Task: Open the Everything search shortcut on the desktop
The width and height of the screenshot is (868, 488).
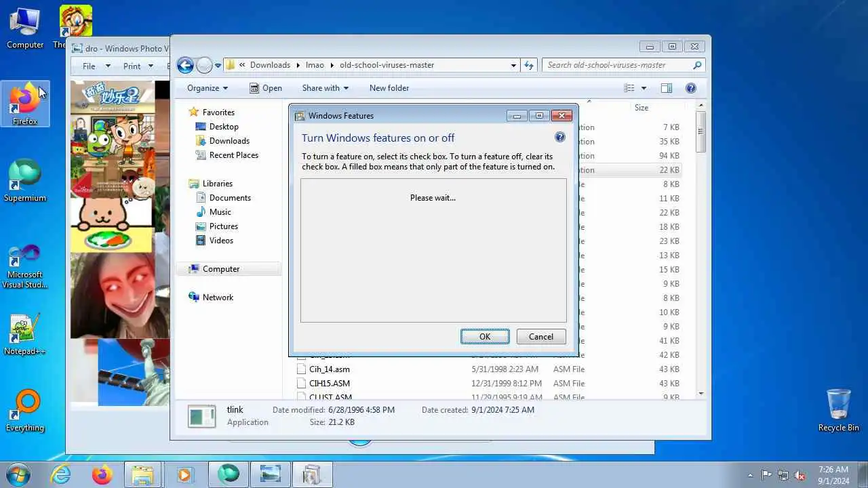Action: [x=25, y=411]
